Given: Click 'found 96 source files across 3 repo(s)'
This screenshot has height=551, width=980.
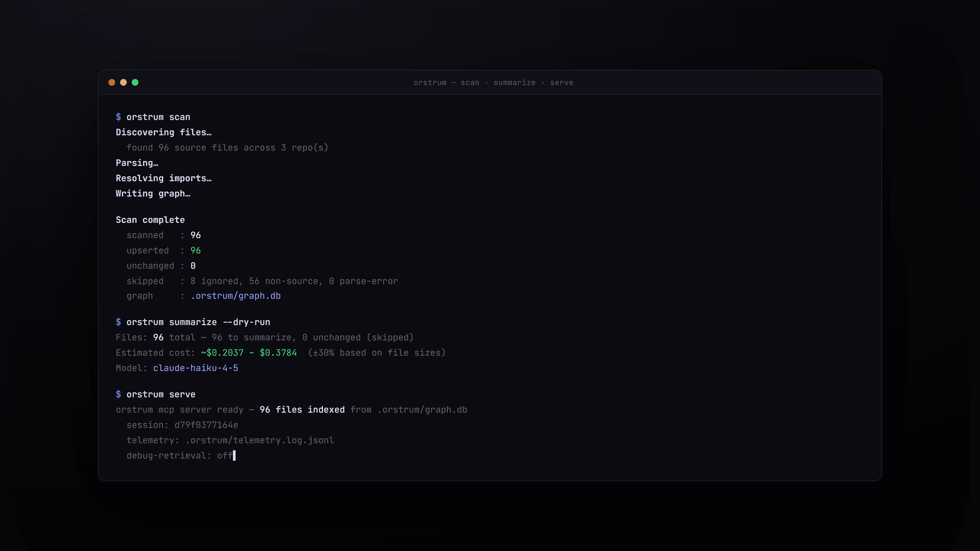Looking at the screenshot, I should pyautogui.click(x=227, y=148).
